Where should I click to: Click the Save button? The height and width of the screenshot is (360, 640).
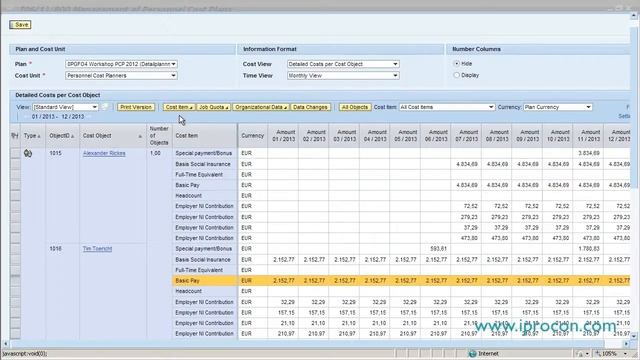pyautogui.click(x=20, y=25)
